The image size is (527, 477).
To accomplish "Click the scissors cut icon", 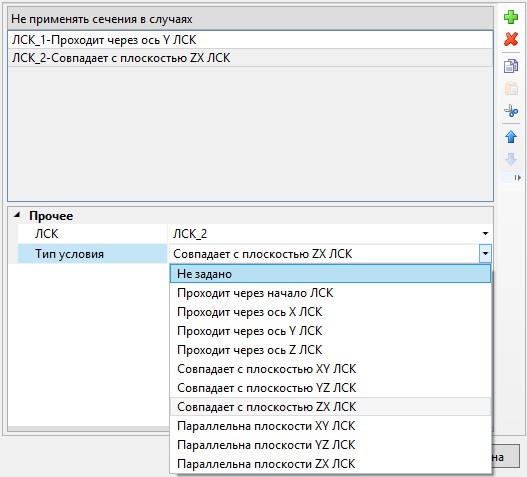I will 511,111.
